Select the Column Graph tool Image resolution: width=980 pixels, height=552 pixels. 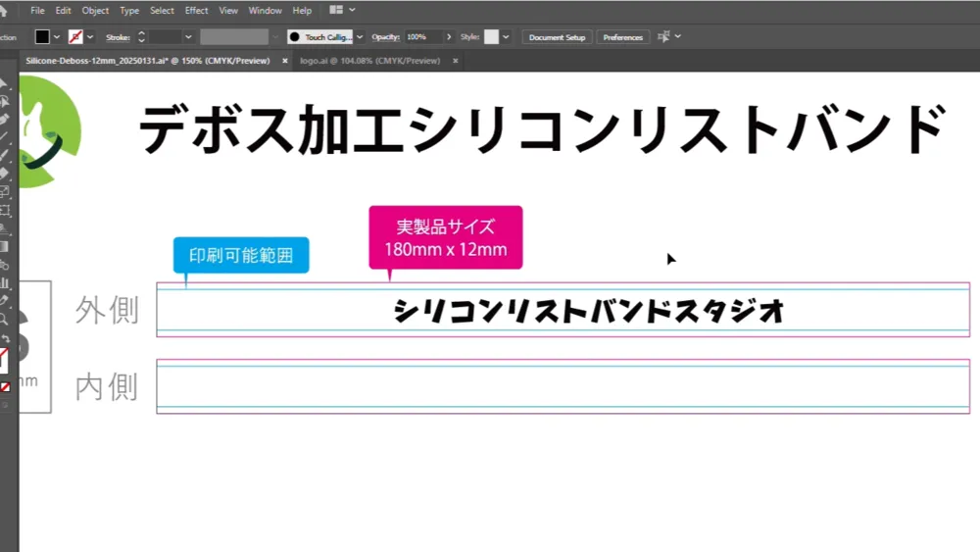tap(4, 283)
